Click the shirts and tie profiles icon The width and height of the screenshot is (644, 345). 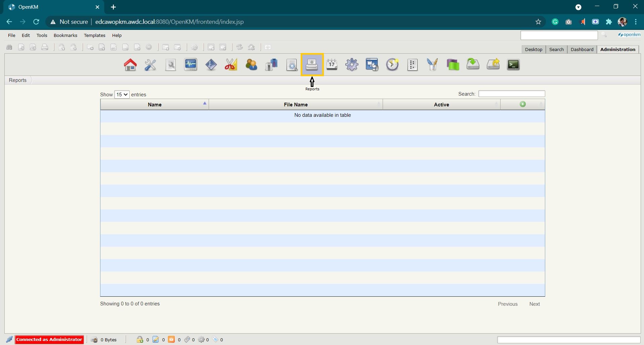pos(271,64)
